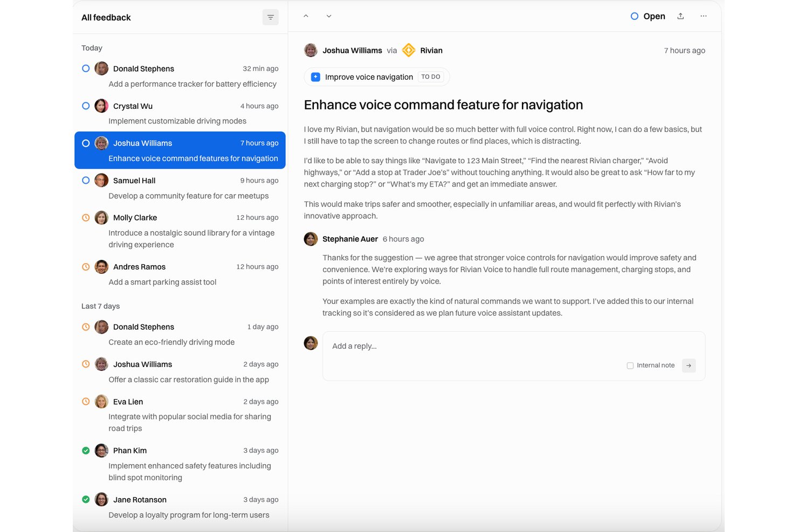Image resolution: width=798 pixels, height=532 pixels.
Task: Toggle the Internal note checkbox
Action: [x=630, y=365]
